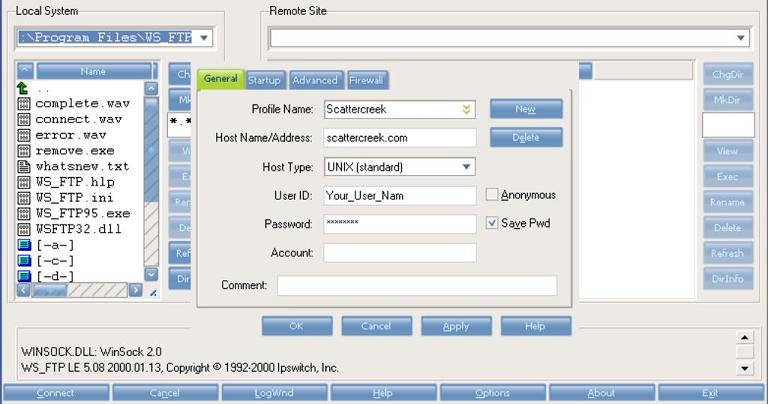The image size is (768, 404).
Task: Toggle the Save Pwd checkbox
Action: pyautogui.click(x=491, y=223)
